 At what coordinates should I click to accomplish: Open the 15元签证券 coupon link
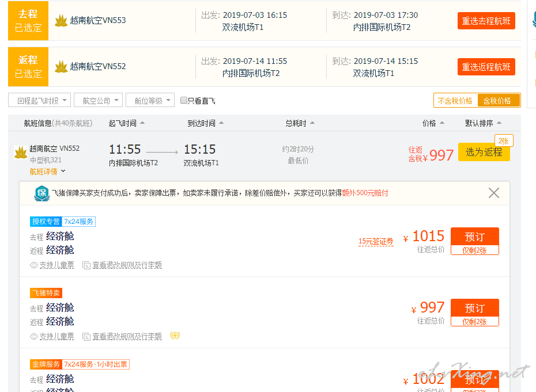[376, 241]
